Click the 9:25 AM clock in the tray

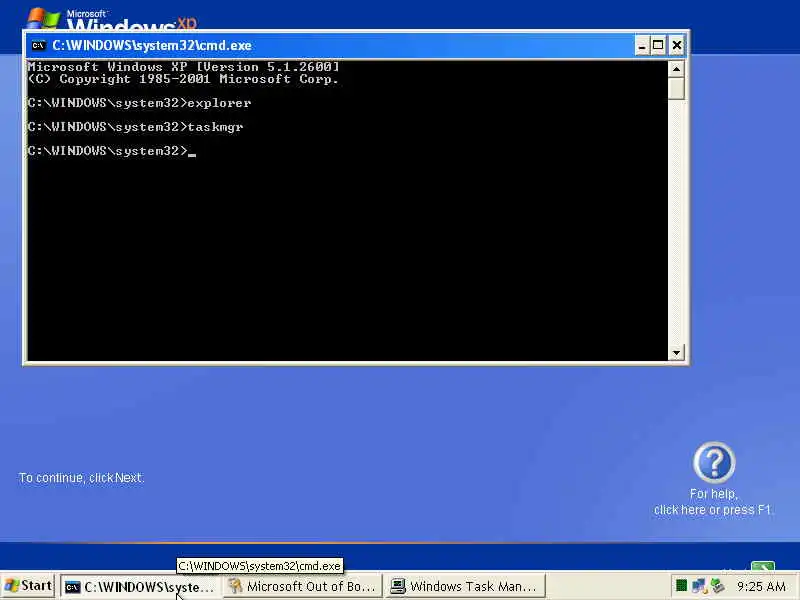click(x=761, y=586)
